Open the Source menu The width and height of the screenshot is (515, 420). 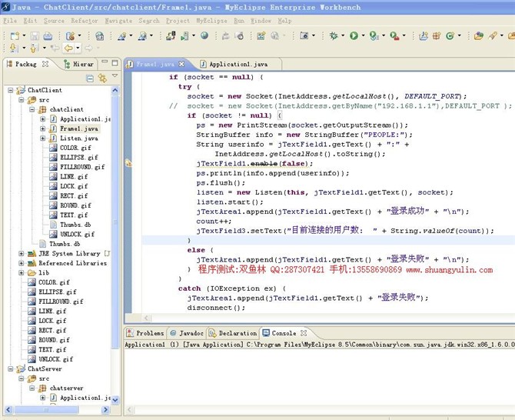click(x=54, y=21)
